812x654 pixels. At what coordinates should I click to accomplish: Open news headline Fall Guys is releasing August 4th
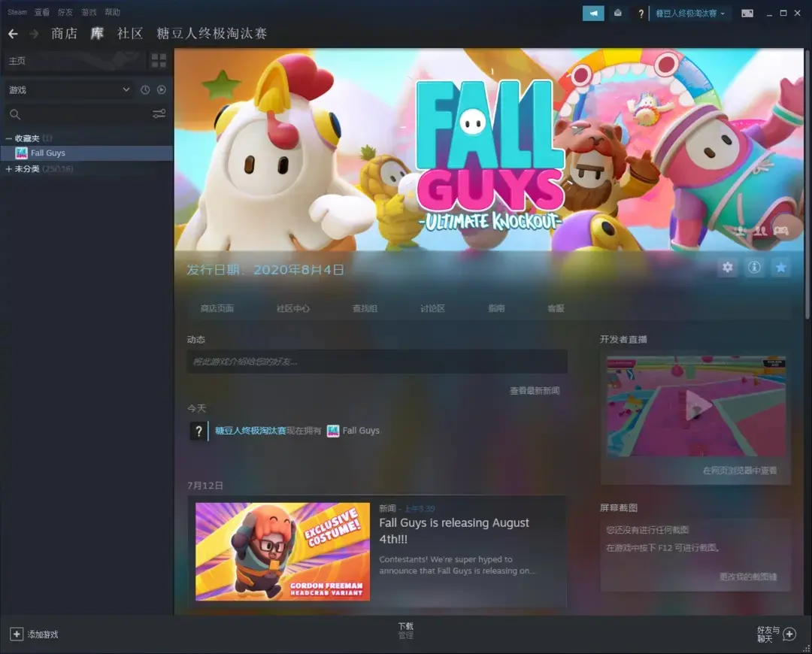point(454,531)
